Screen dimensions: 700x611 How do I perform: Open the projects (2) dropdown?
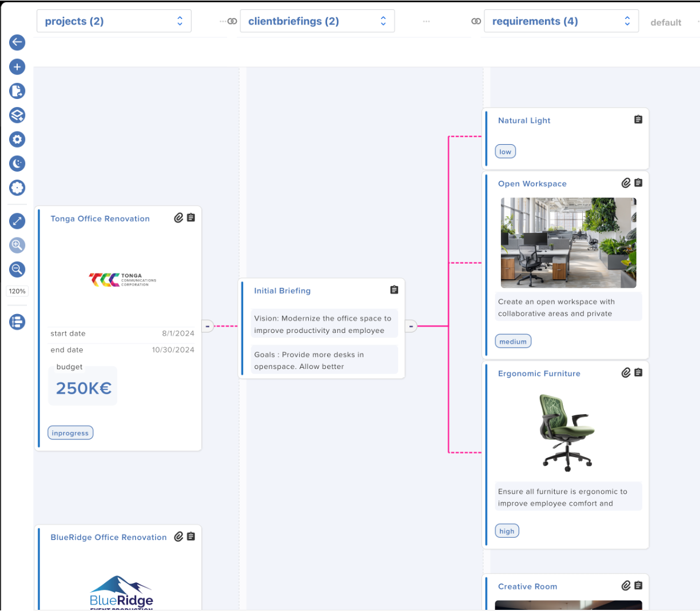tap(114, 21)
